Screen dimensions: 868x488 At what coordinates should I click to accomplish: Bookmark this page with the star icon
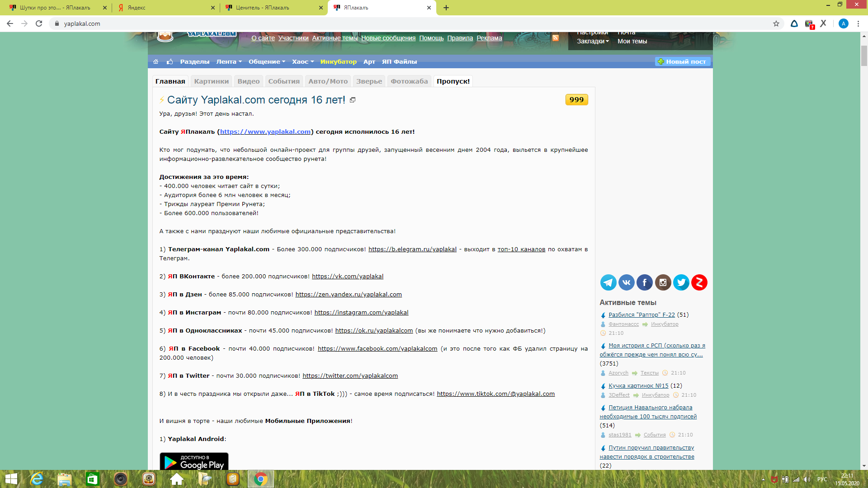coord(776,23)
